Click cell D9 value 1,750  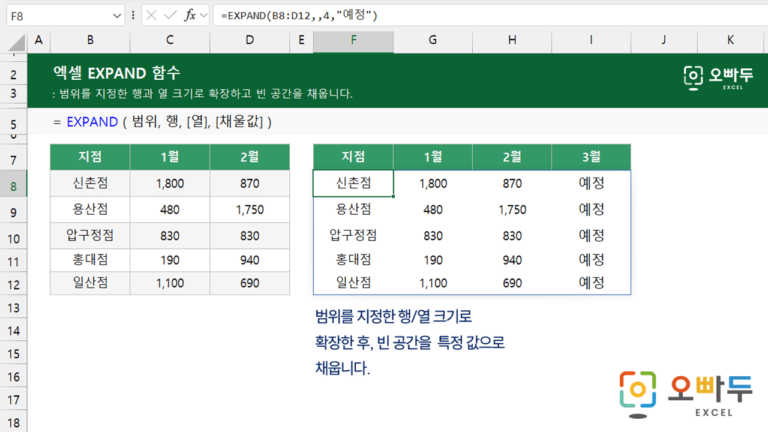coord(250,210)
